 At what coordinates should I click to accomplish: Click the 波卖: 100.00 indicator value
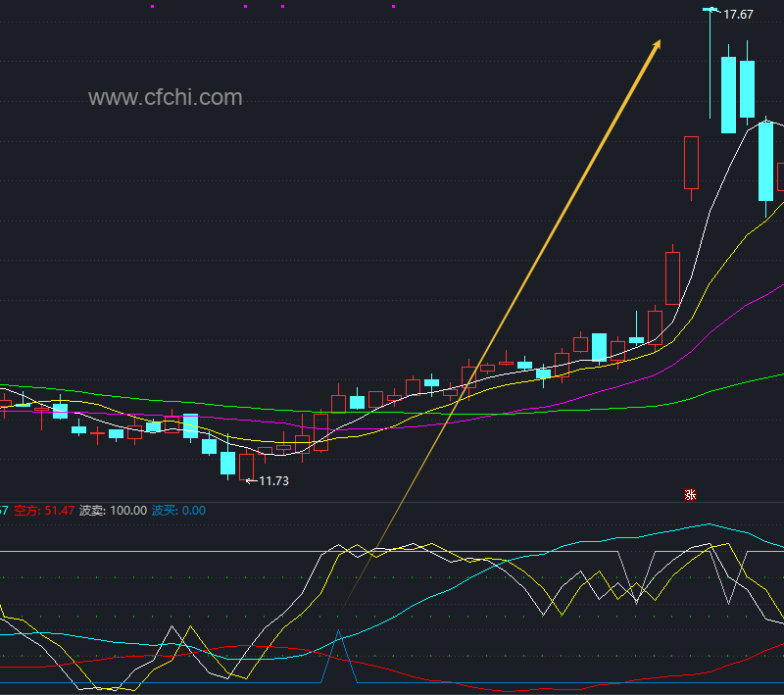(x=113, y=511)
